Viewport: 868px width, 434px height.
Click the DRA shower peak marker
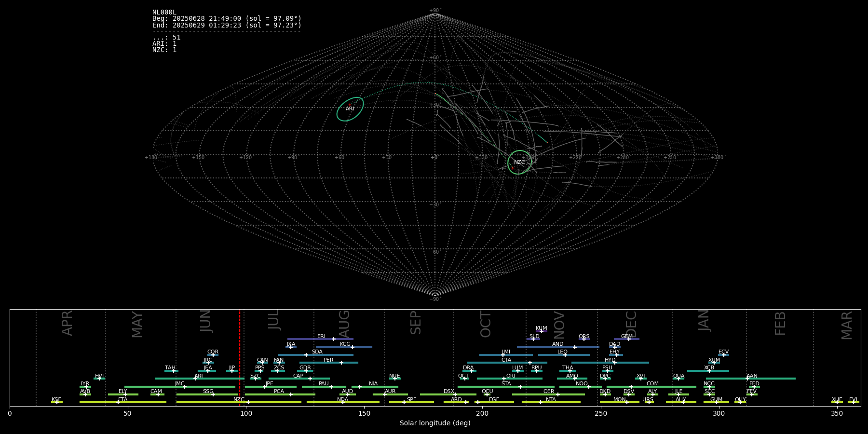472,371
